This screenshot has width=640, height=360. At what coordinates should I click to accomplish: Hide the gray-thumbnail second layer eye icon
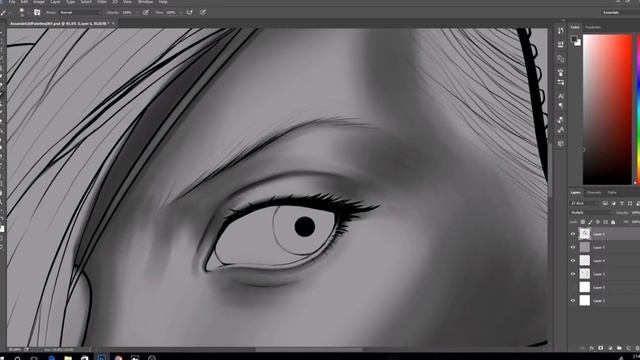(x=573, y=247)
